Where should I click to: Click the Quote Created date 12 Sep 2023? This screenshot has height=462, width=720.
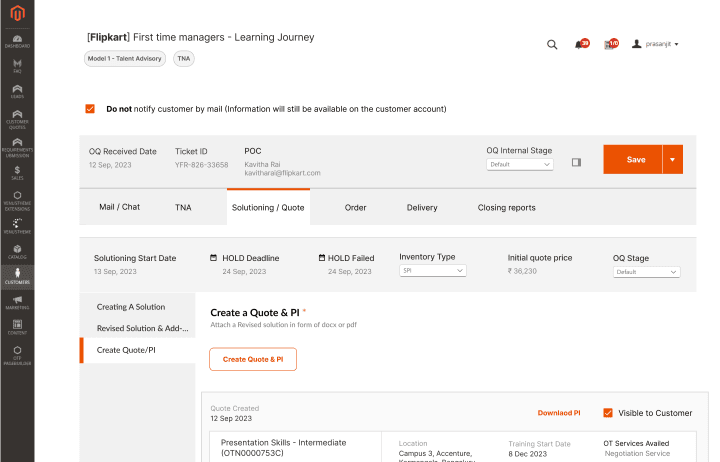click(x=231, y=418)
